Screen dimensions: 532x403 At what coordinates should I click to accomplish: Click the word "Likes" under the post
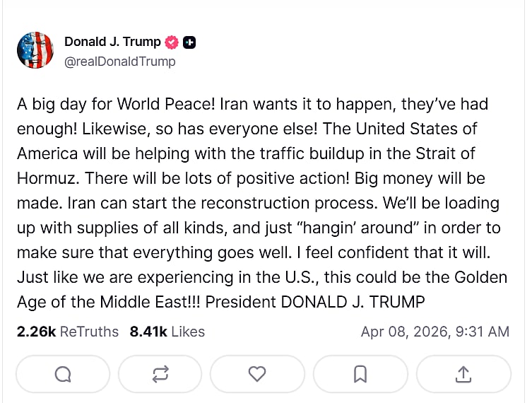pyautogui.click(x=187, y=332)
